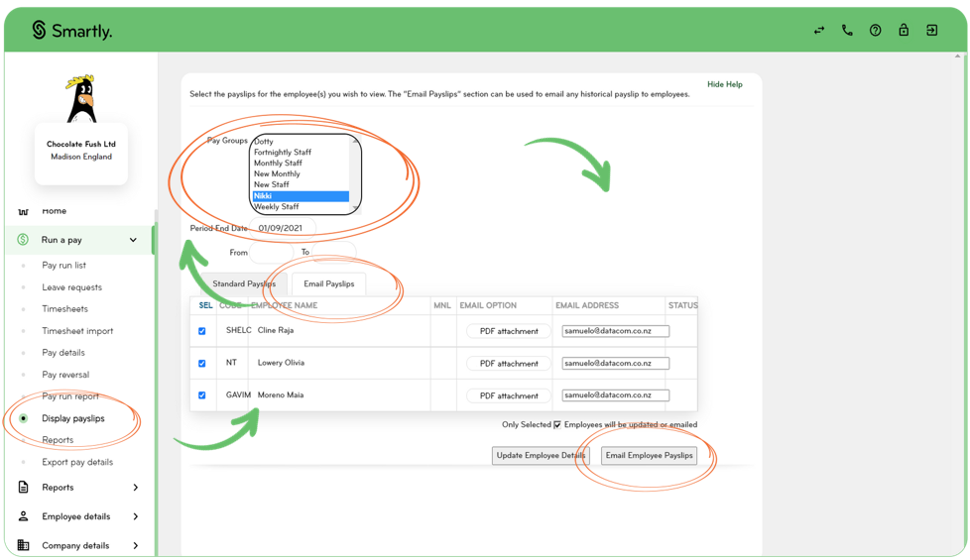This screenshot has width=970, height=560.
Task: Click the penguin company avatar
Action: pos(81,98)
